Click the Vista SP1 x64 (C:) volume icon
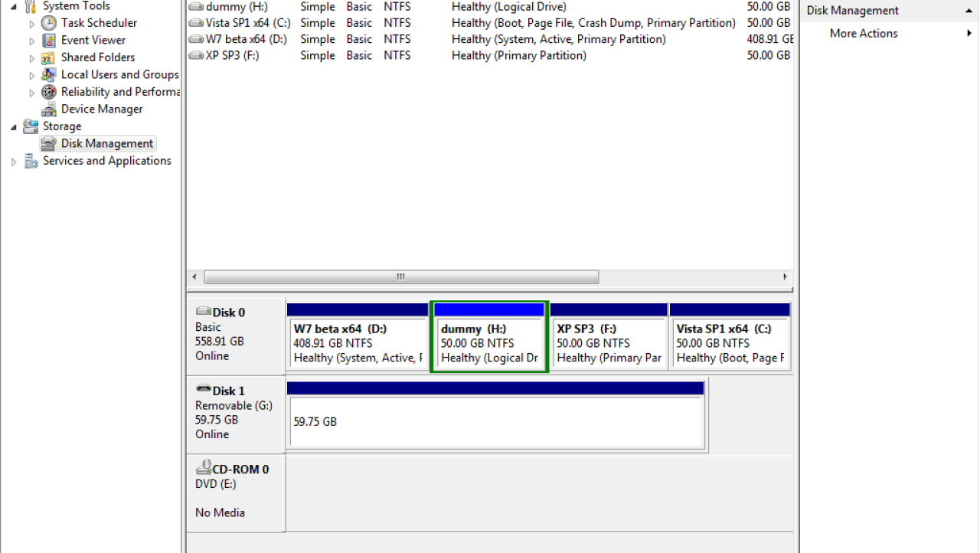The height and width of the screenshot is (553, 980). point(196,23)
